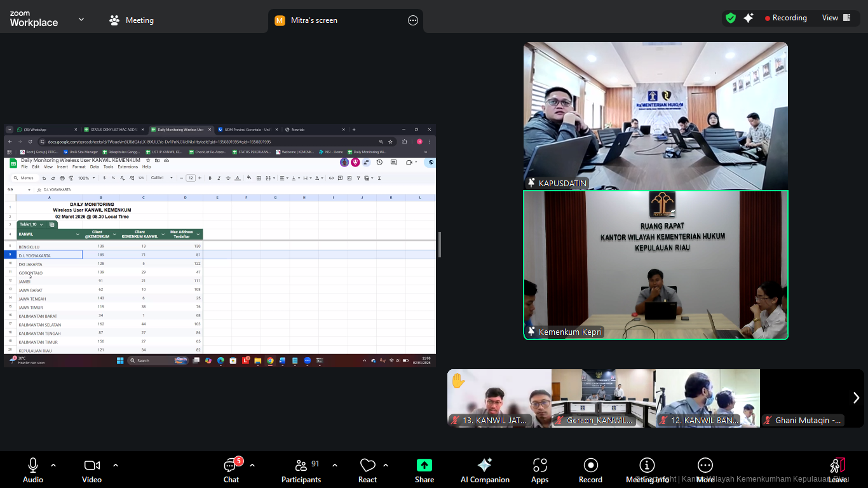The width and height of the screenshot is (868, 488).
Task: Toggle meeting recording with Record button
Action: (x=590, y=470)
